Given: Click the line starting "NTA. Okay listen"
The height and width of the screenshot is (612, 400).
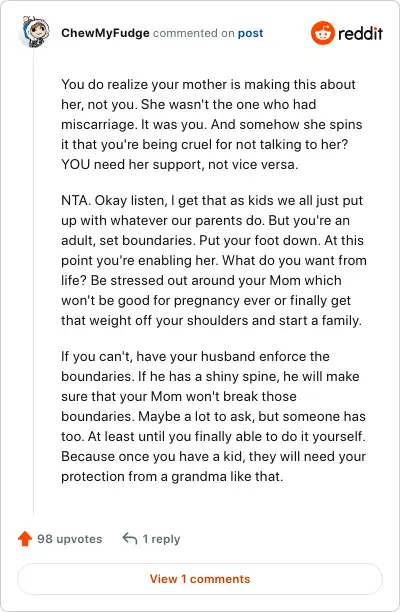Looking at the screenshot, I should pos(212,200).
